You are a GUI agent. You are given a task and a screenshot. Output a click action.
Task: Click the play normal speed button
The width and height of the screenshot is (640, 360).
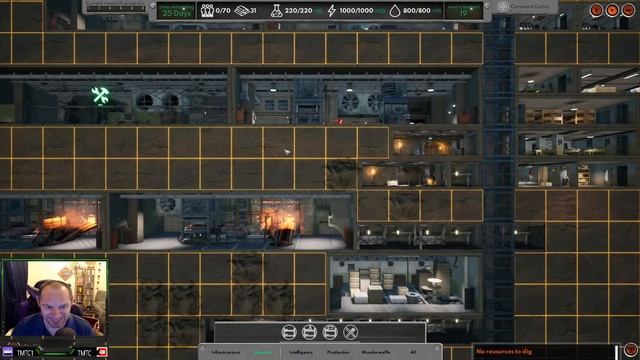612,10
